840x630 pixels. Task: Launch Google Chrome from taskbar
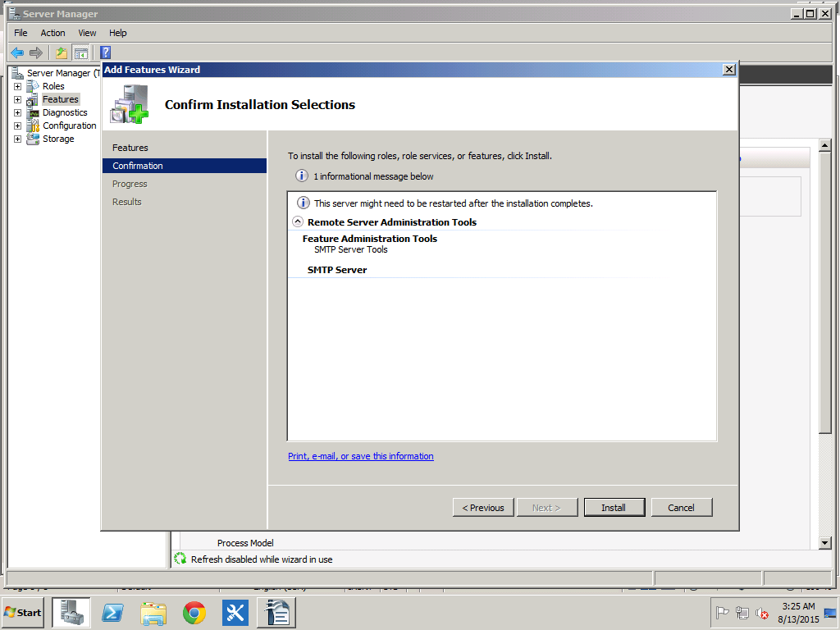click(x=194, y=613)
